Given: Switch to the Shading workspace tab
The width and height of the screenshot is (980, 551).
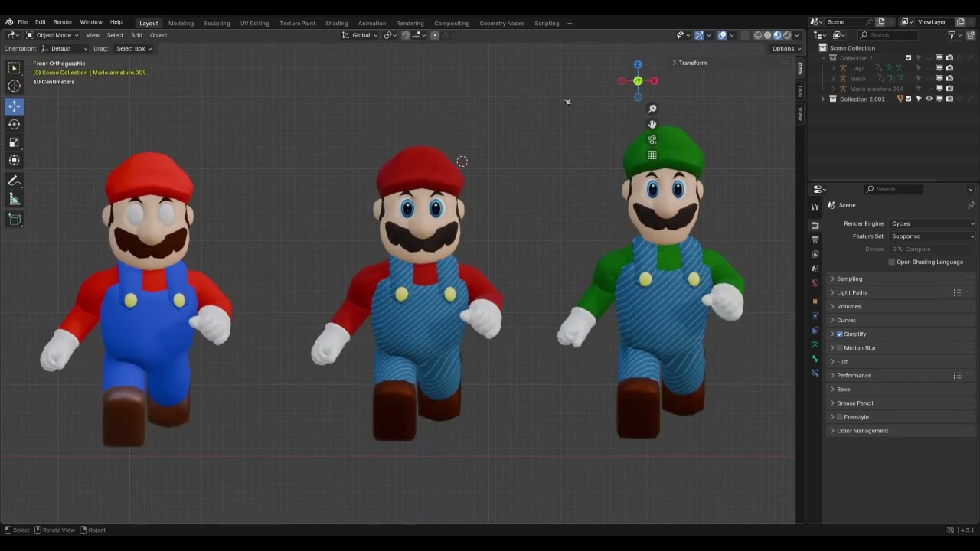Looking at the screenshot, I should coord(336,23).
